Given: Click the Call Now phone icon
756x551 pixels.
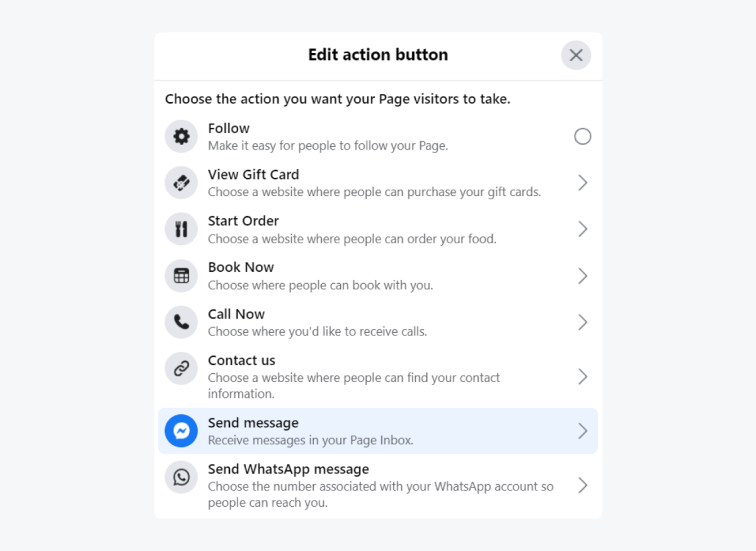Looking at the screenshot, I should (x=181, y=322).
